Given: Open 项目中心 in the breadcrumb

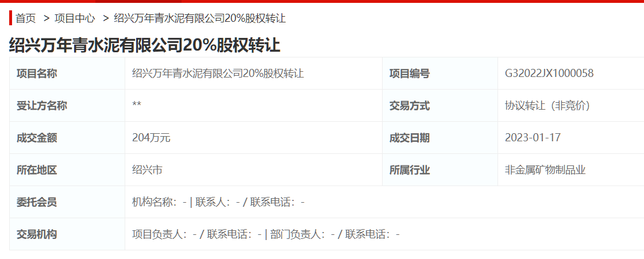Looking at the screenshot, I should point(75,18).
